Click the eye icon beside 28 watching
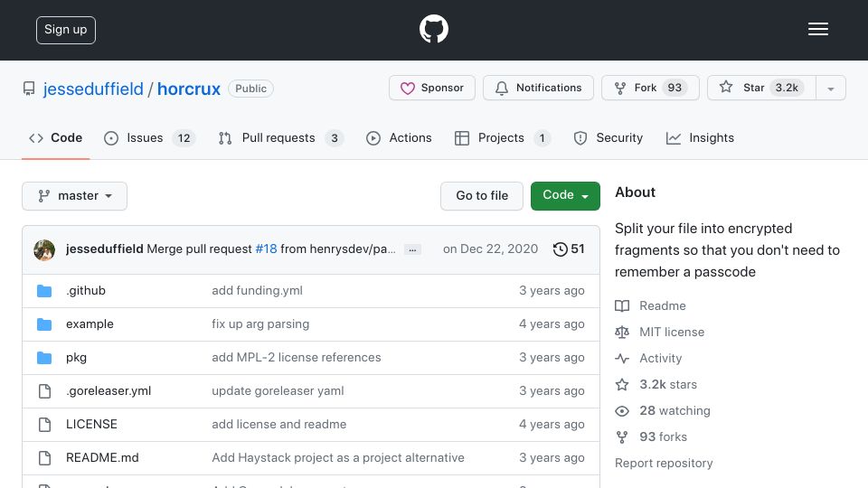 (622, 410)
